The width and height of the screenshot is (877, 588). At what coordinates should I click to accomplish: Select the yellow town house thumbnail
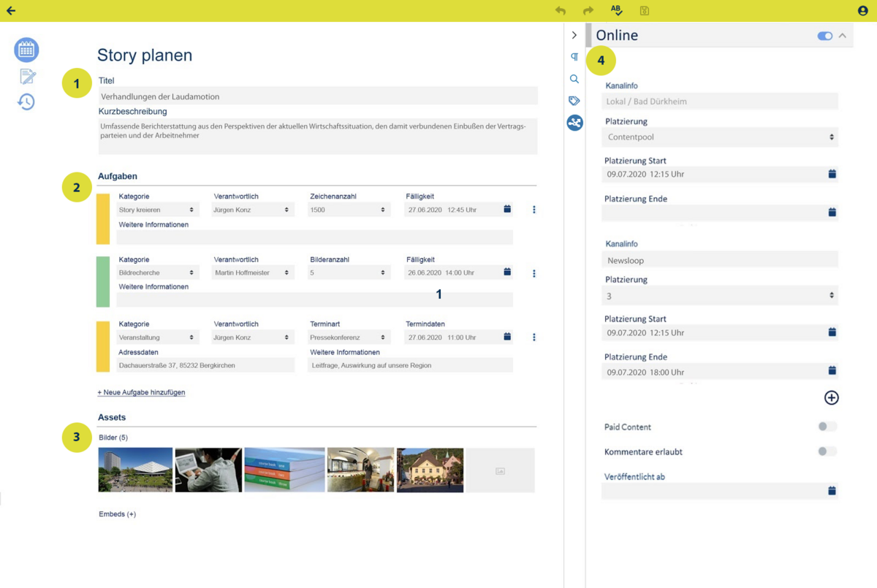pyautogui.click(x=430, y=470)
